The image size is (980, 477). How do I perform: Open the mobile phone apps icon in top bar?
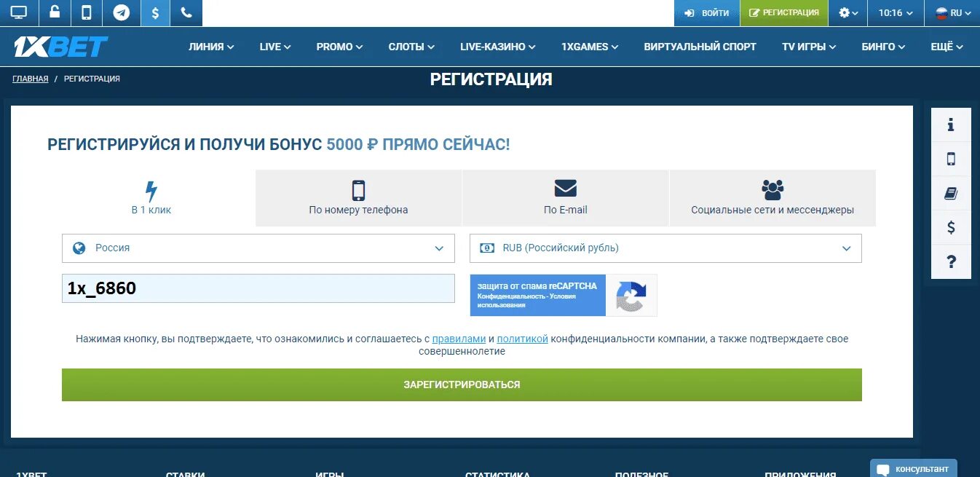tap(87, 12)
